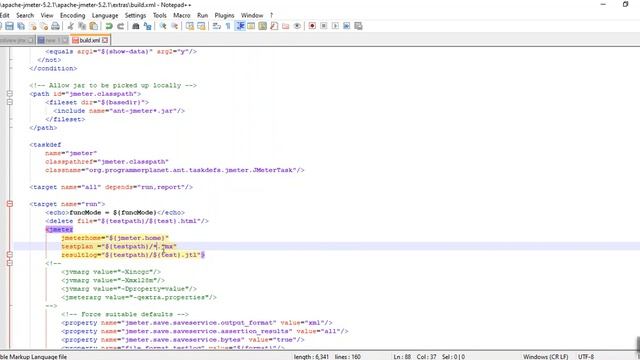The width and height of the screenshot is (640, 360).
Task: Click the Playback macro icon
Action: tap(335, 26)
